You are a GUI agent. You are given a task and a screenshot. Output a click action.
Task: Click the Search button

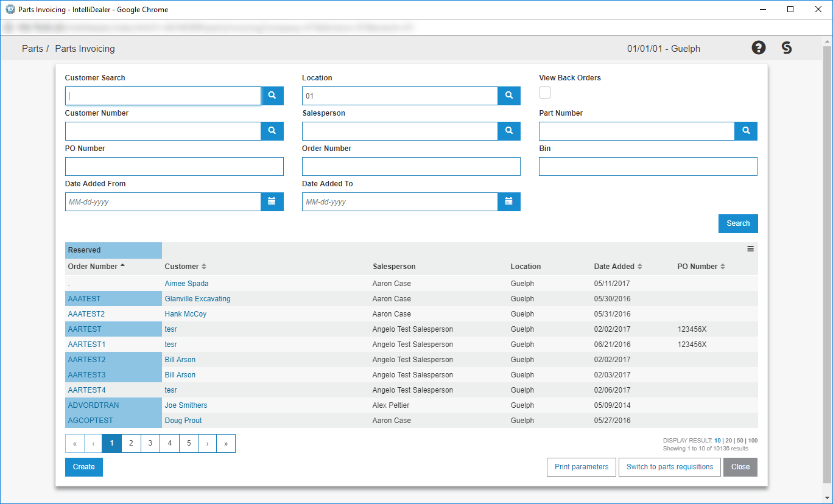click(738, 223)
